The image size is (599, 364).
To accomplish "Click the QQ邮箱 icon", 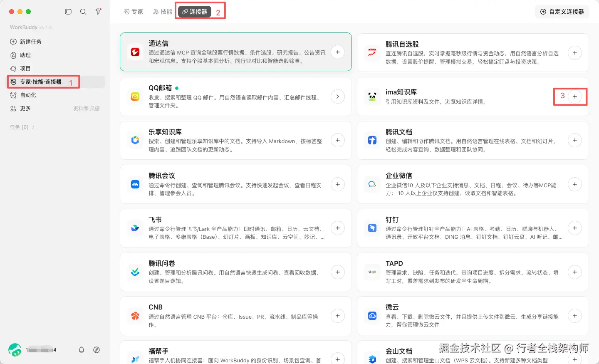I will tap(135, 97).
